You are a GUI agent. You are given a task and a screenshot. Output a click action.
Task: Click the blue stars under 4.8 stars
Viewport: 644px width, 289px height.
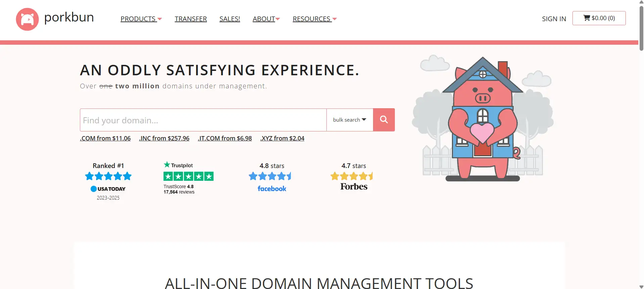[270, 176]
